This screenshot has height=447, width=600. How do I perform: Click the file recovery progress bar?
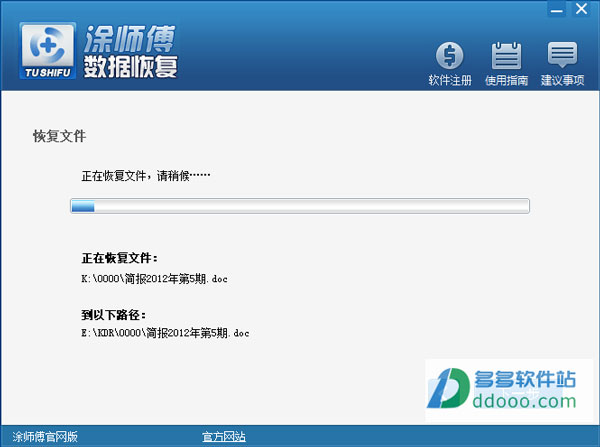tap(300, 206)
